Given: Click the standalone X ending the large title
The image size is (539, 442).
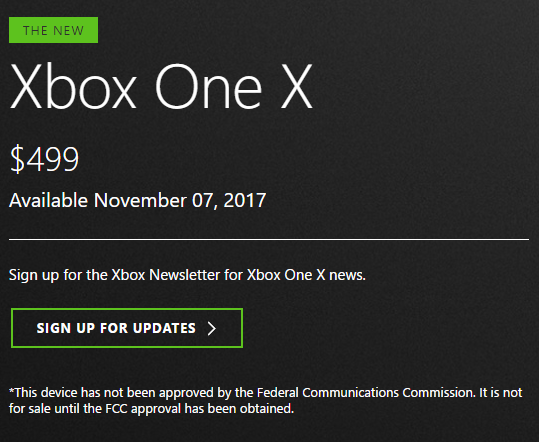Looking at the screenshot, I should [x=297, y=86].
